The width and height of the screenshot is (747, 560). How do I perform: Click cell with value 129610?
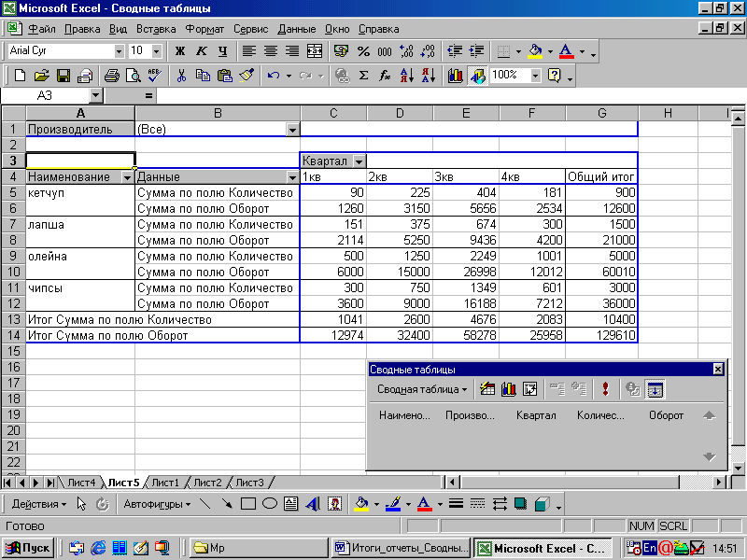(x=601, y=335)
